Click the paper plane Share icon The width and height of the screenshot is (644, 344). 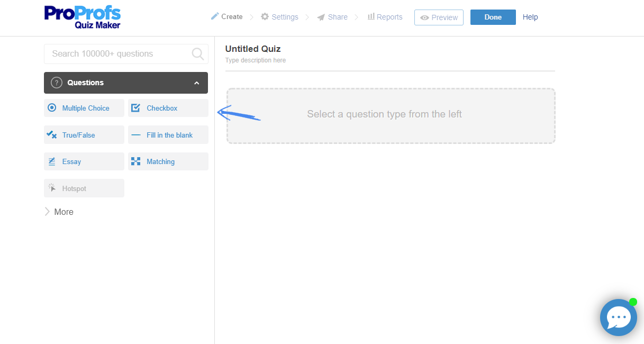click(321, 17)
